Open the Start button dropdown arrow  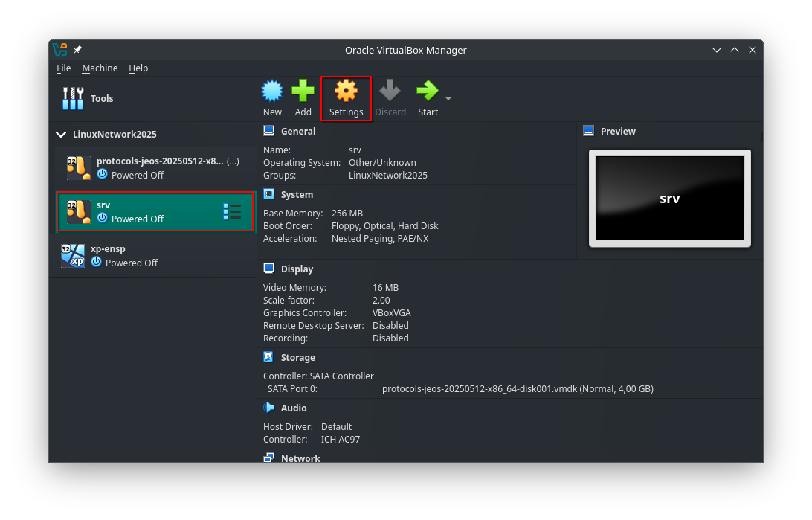point(448,99)
